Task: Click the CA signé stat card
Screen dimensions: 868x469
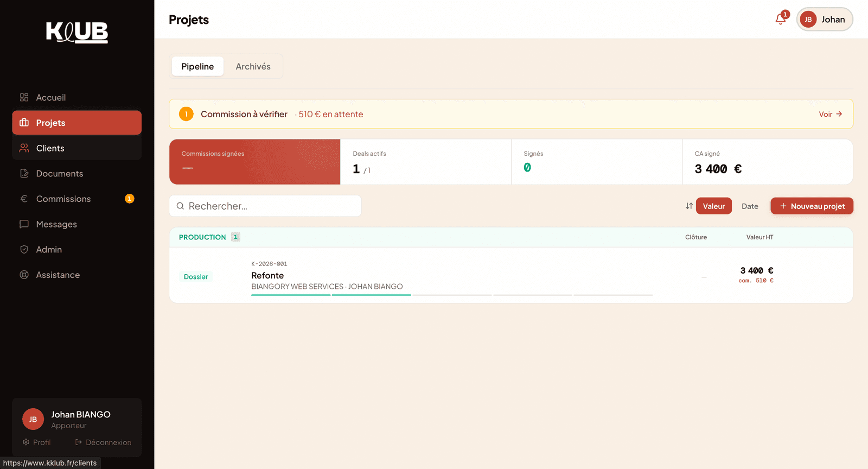Action: 767,162
